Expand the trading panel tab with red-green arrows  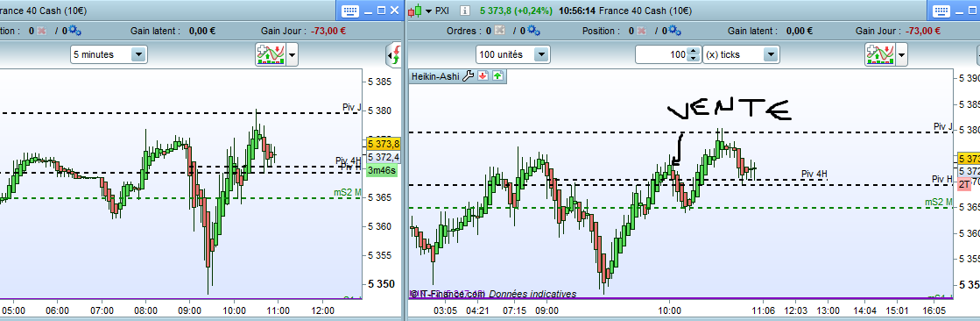click(394, 55)
